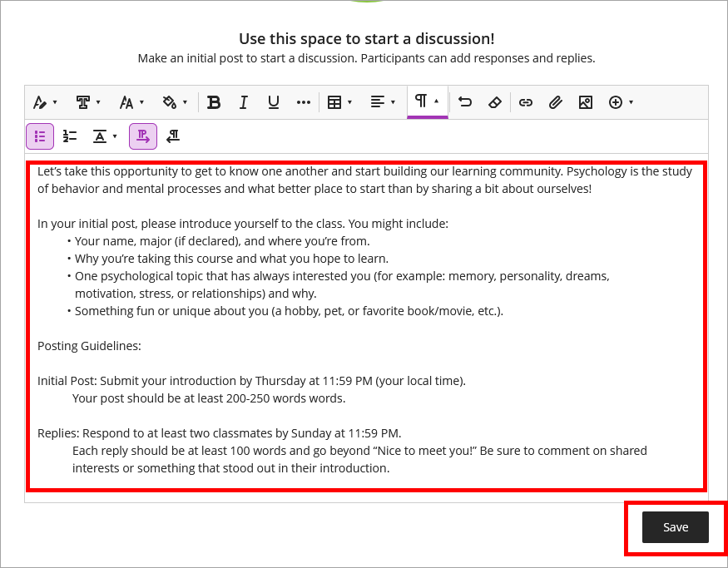Open the overflow ellipsis toolbar menu
The width and height of the screenshot is (728, 568).
(303, 101)
